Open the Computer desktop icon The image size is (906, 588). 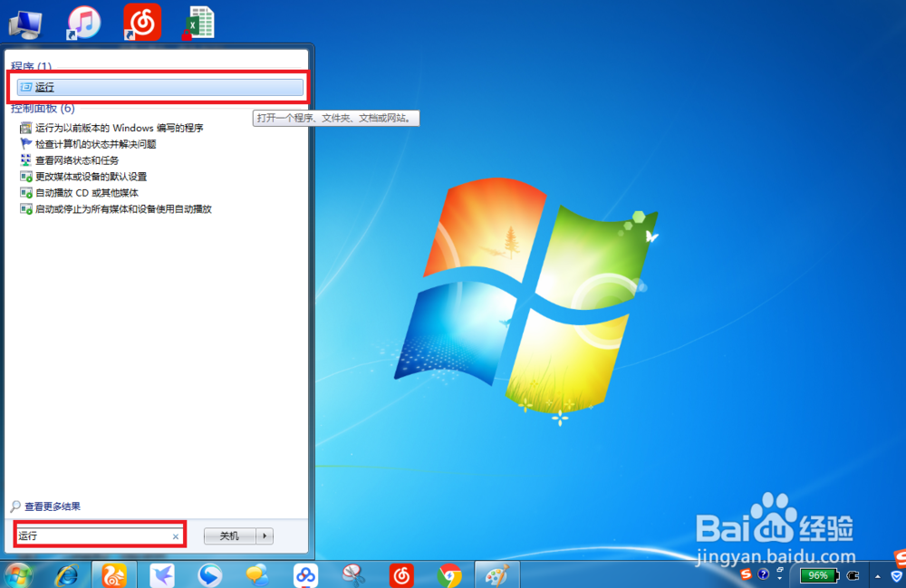click(25, 24)
